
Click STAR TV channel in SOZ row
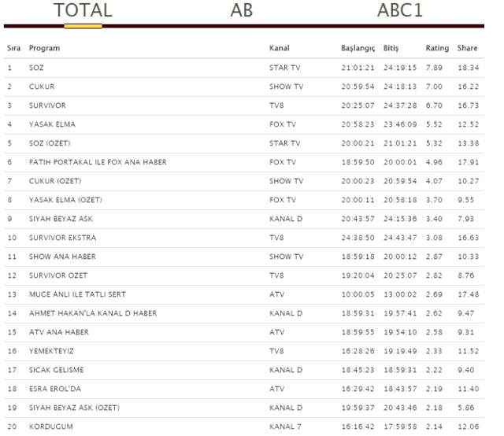(x=285, y=68)
